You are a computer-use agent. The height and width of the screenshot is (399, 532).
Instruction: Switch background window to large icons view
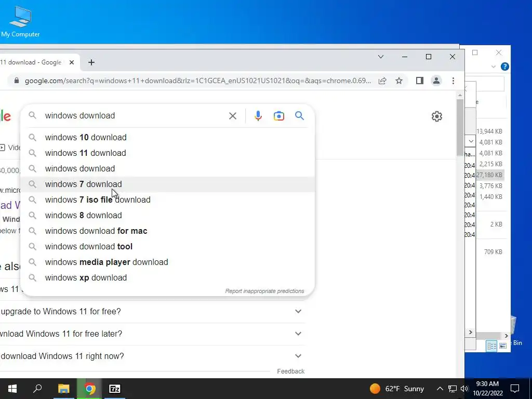click(x=503, y=345)
